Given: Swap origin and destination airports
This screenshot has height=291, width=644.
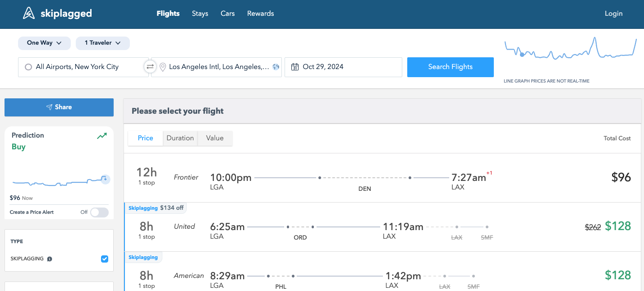Looking at the screenshot, I should [x=150, y=67].
